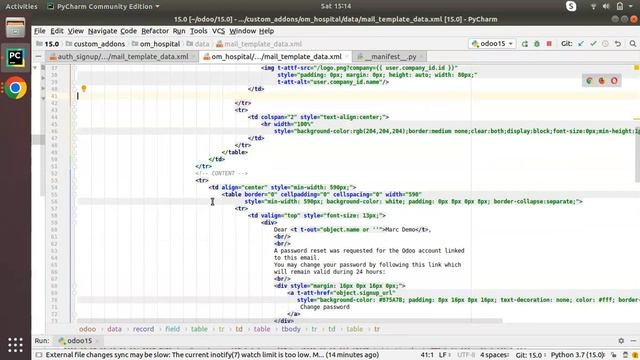Screen dimensions: 640x360
Task: Open the Window menu
Action: (242, 31)
